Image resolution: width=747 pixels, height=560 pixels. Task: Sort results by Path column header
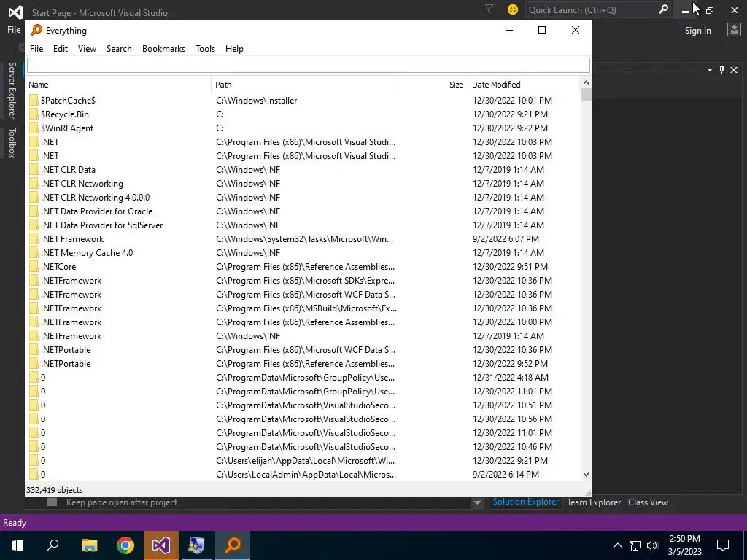coord(304,85)
